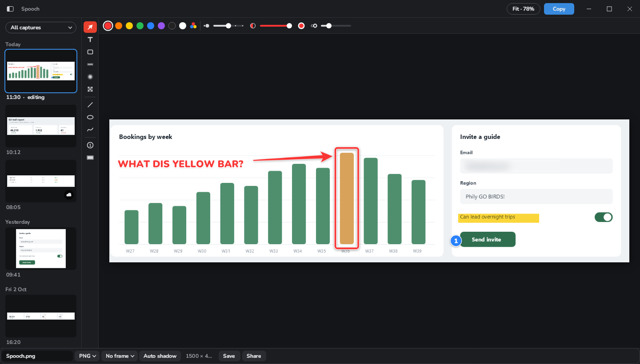Click the red ring outline color indicator
This screenshot has height=364, width=640.
301,26
